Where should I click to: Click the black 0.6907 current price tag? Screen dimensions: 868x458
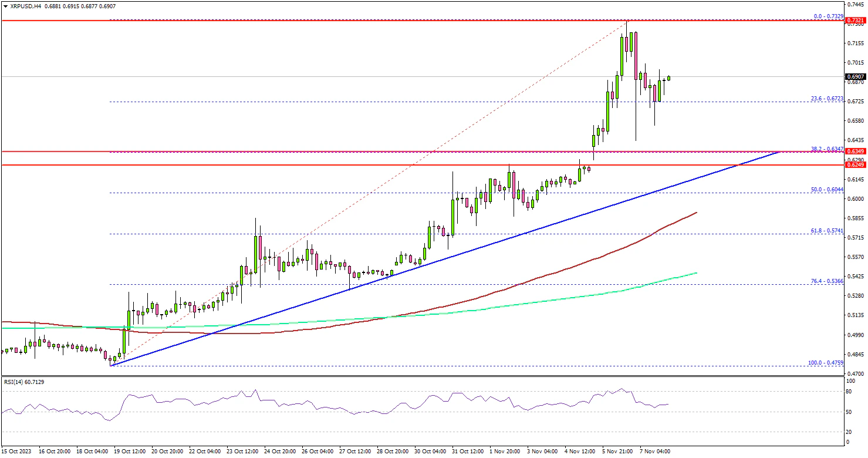tap(855, 77)
